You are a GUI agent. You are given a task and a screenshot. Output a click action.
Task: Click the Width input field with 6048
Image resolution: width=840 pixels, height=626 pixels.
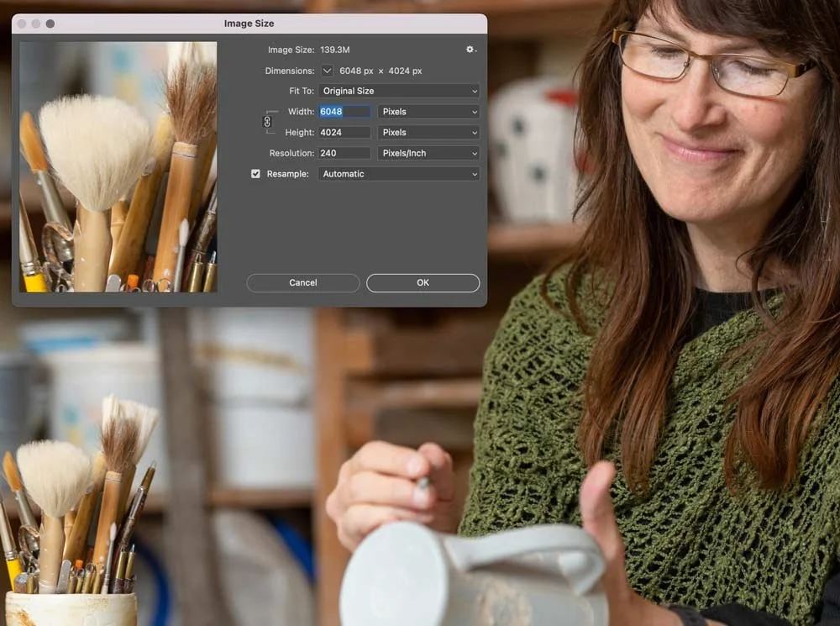[x=344, y=112]
